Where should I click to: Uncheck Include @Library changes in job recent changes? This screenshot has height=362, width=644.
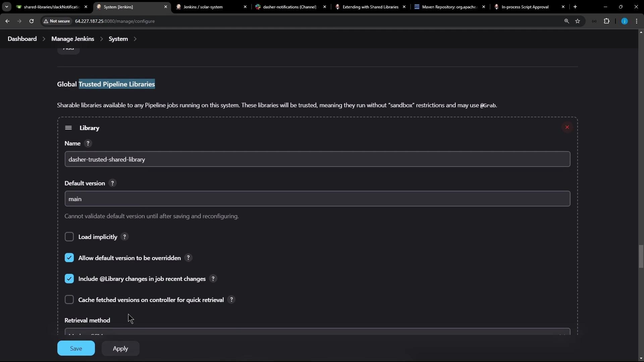point(69,279)
